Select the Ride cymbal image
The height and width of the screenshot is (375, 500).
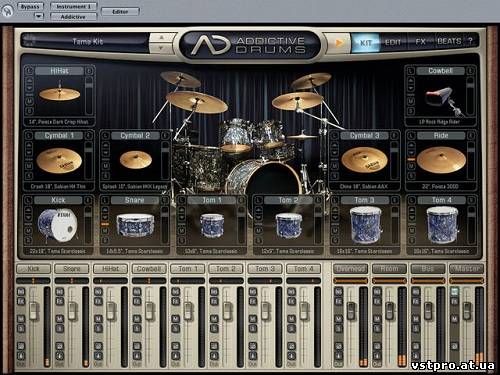(x=441, y=160)
